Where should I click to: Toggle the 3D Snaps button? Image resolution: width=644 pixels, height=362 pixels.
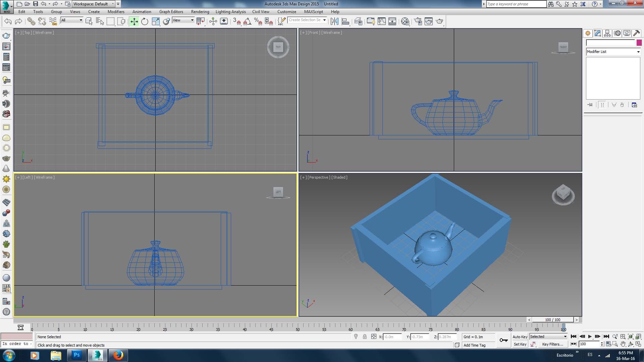point(237,21)
